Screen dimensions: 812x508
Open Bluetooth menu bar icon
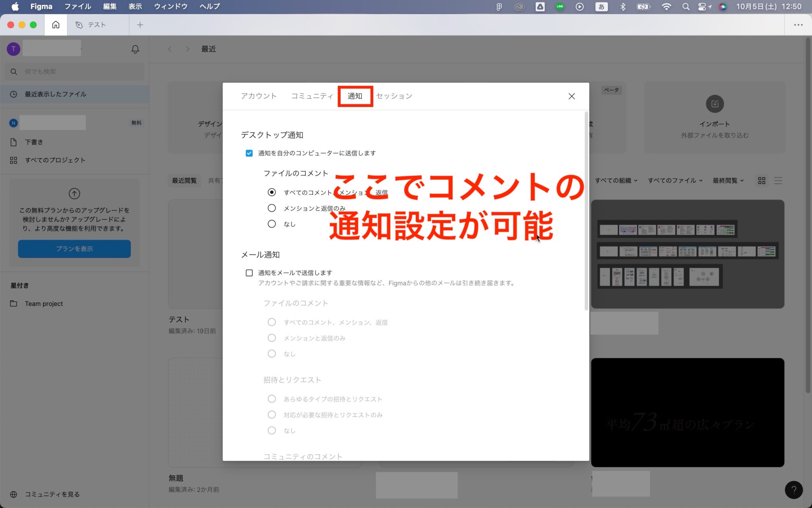[x=623, y=6]
